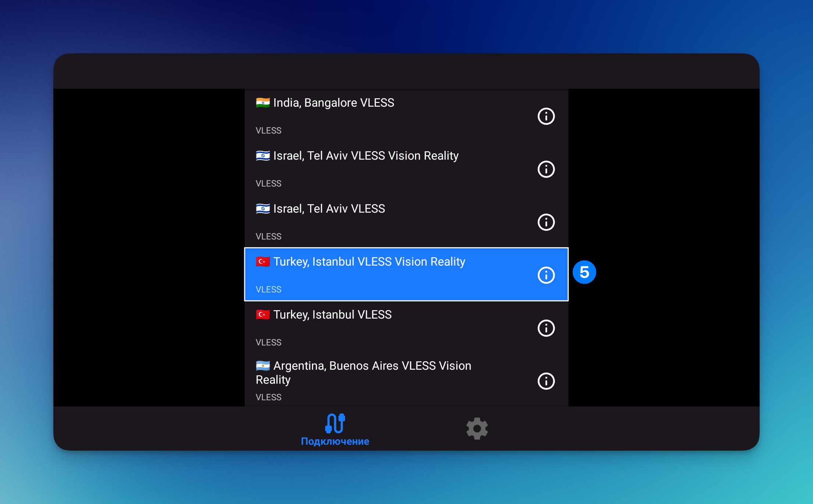Image resolution: width=813 pixels, height=504 pixels.
Task: View info for Turkey Istanbul VLESS Vision Reality
Action: [546, 275]
